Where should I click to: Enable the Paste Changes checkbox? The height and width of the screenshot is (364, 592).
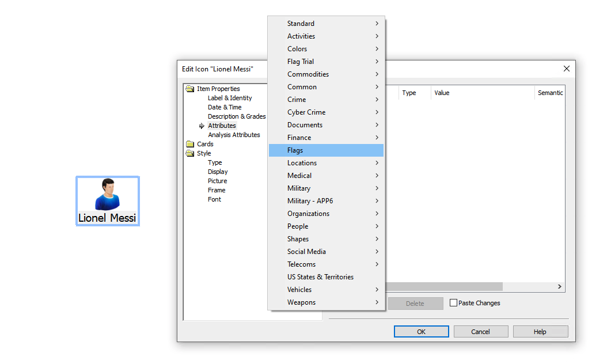455,302
